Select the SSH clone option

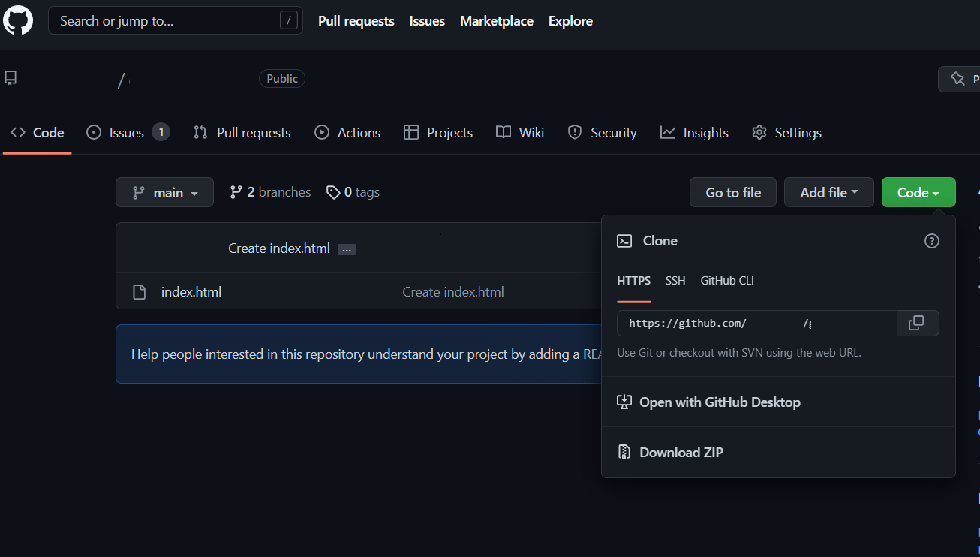[675, 281]
